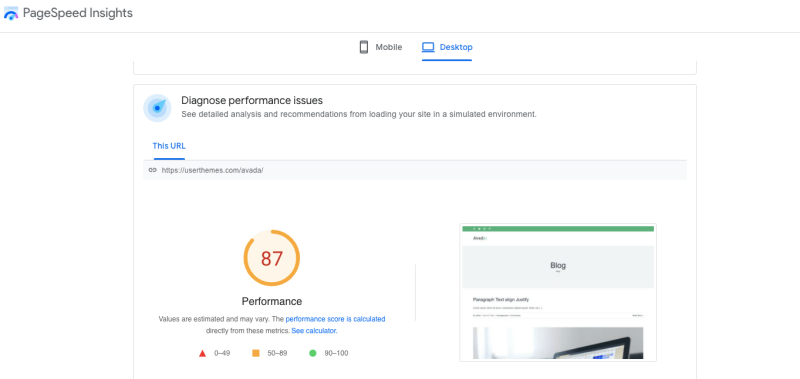This screenshot has height=379, width=800.
Task: Click the desktop laptop icon
Action: click(x=428, y=47)
